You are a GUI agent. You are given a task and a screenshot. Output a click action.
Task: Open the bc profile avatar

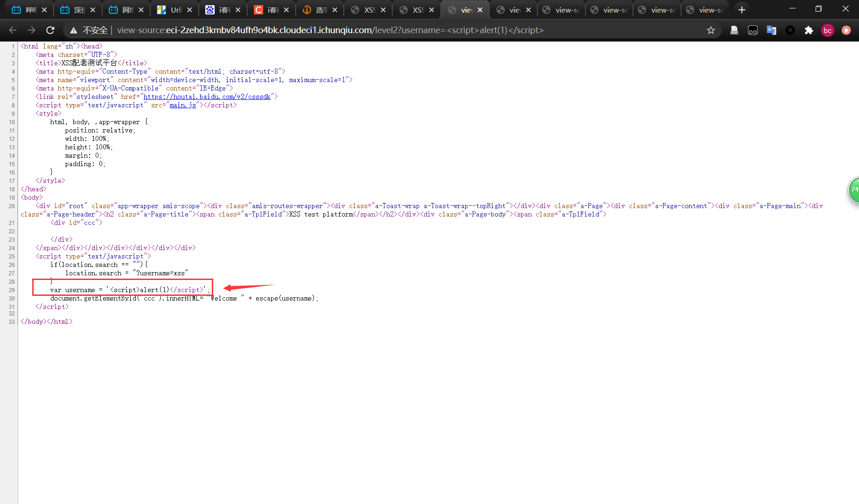click(827, 30)
